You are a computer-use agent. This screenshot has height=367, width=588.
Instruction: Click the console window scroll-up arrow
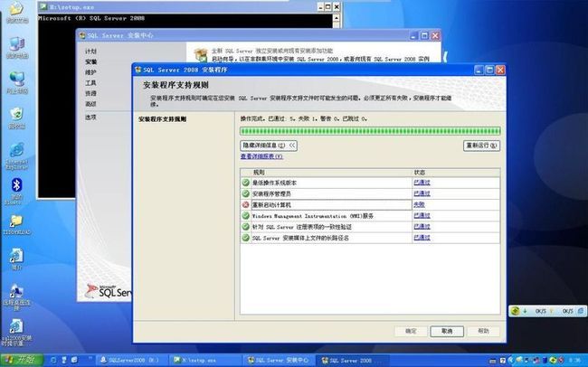[337, 18]
